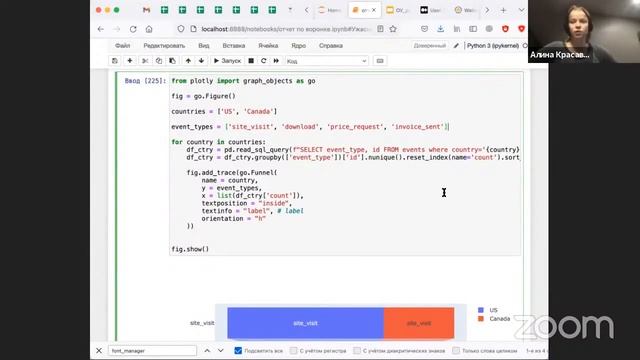Toggle the Canada trace in chart legend
The width and height of the screenshot is (640, 360).
(494, 319)
